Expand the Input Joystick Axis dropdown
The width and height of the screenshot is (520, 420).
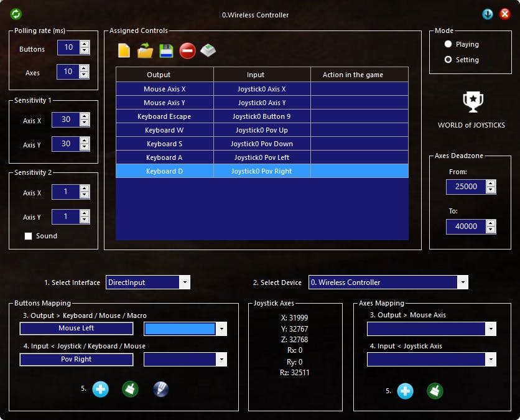point(491,359)
